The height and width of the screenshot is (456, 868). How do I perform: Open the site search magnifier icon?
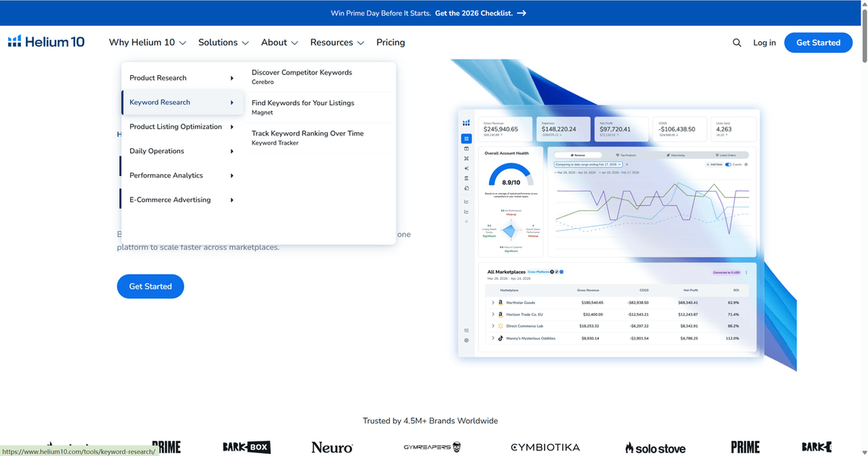737,43
